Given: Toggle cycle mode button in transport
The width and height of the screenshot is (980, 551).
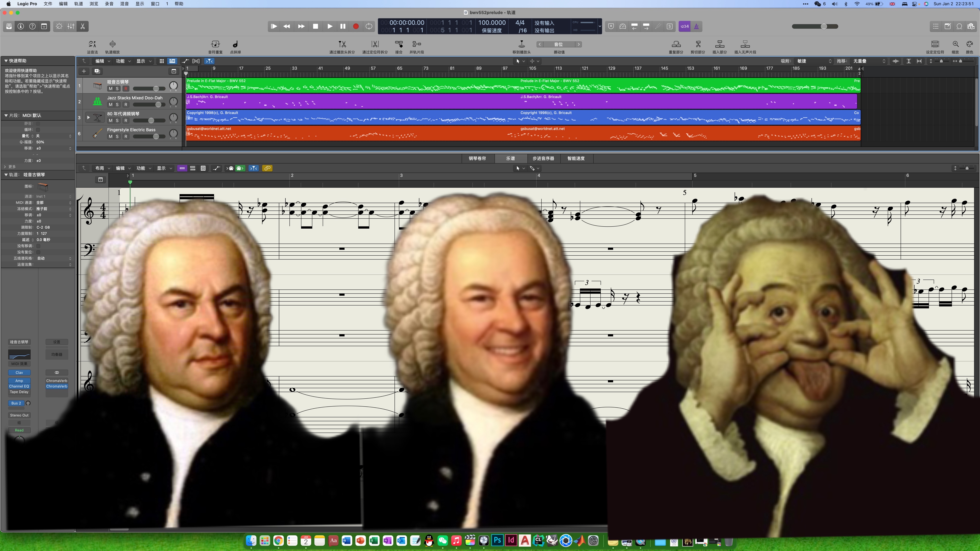Looking at the screenshot, I should (x=369, y=26).
